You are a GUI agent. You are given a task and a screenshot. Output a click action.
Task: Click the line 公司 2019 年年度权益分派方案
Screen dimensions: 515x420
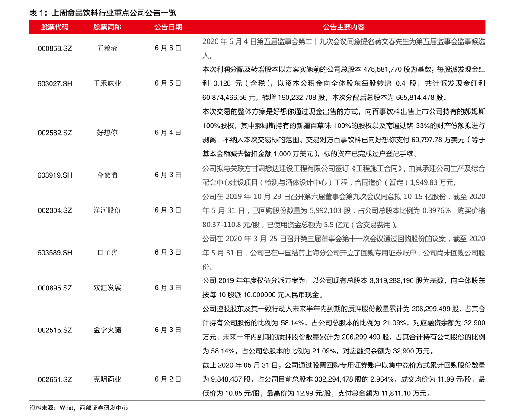(x=344, y=281)
